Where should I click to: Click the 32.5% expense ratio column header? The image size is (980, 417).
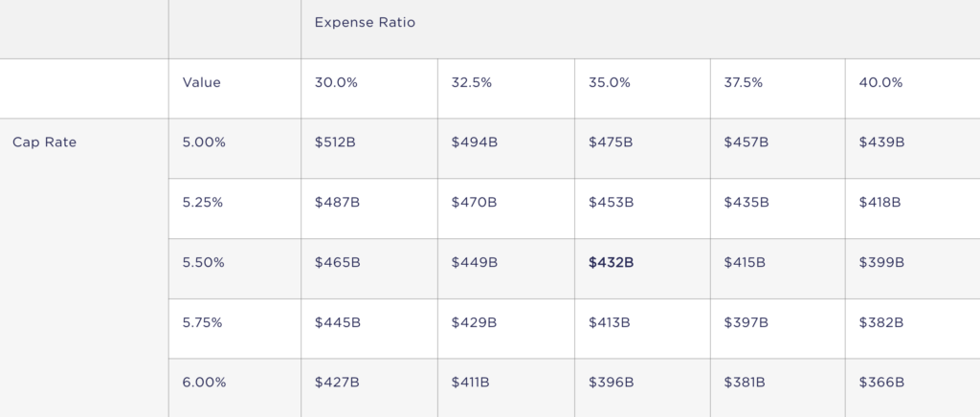pyautogui.click(x=472, y=83)
